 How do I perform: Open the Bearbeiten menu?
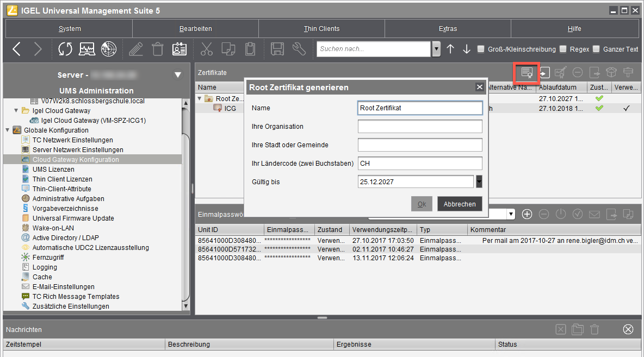(195, 29)
